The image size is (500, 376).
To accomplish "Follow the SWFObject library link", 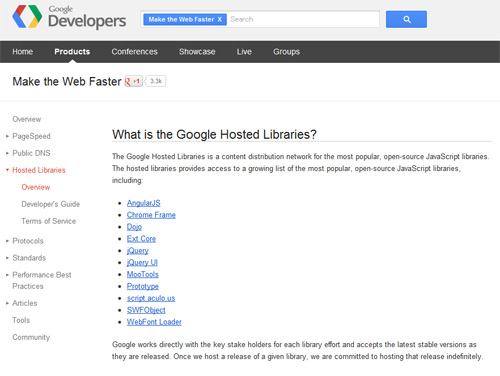I will pyautogui.click(x=146, y=310).
